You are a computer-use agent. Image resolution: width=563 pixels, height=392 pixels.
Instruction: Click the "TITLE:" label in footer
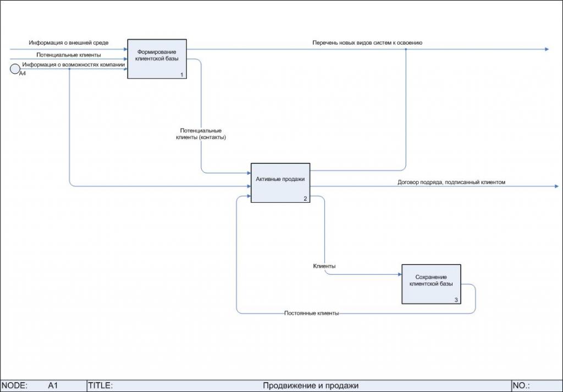tap(100, 386)
